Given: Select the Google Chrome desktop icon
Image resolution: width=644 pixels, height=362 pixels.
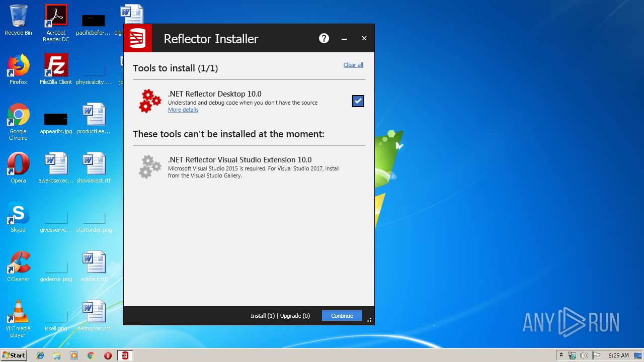Looking at the screenshot, I should (x=18, y=122).
